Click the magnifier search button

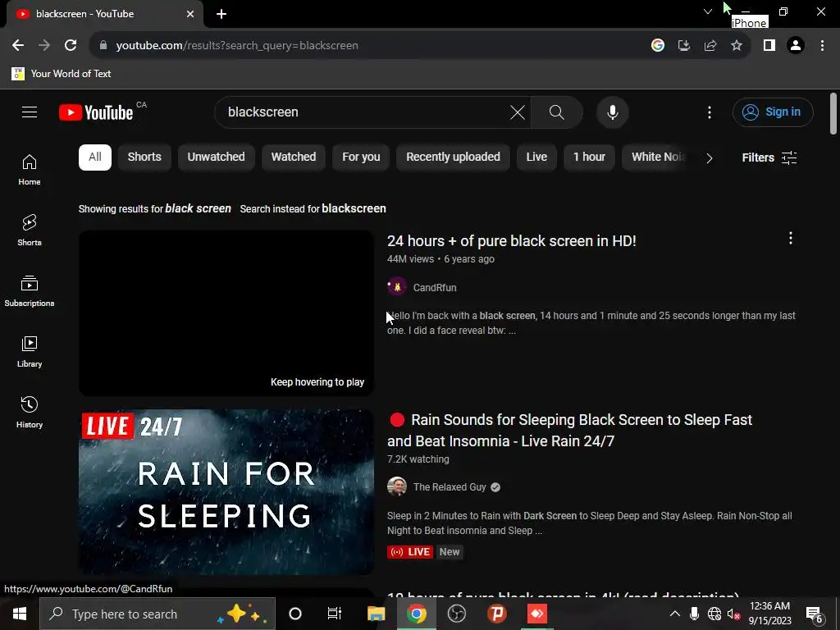557,112
